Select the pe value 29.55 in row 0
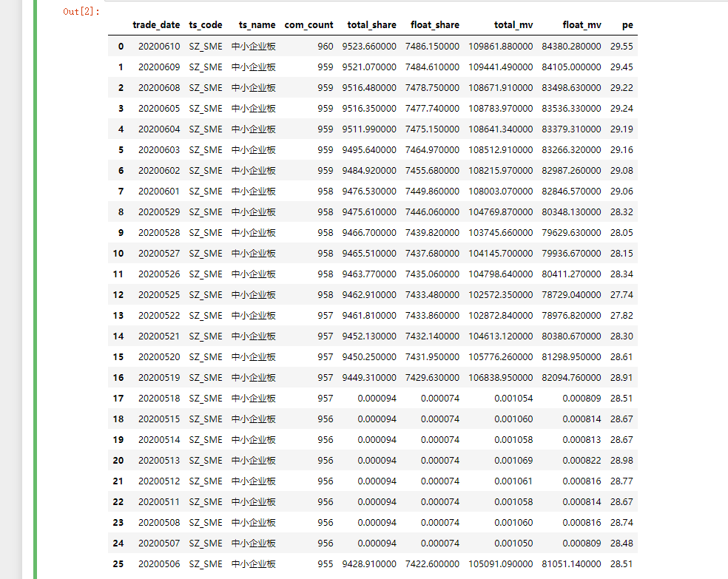This screenshot has height=579, width=728. click(x=622, y=46)
